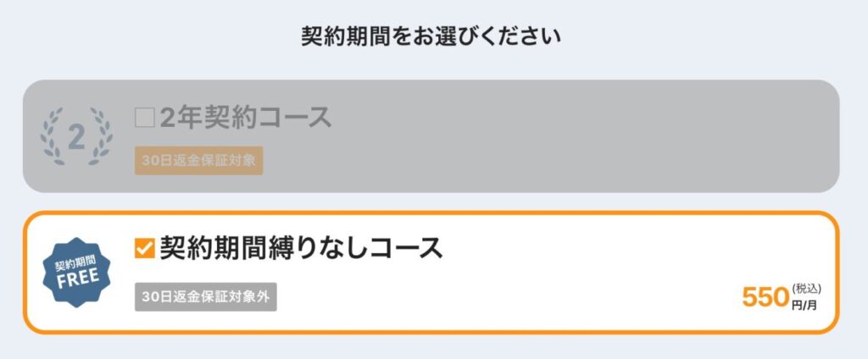Uncheck the 契約期間縛りなしコース orange checkbox
Viewport: 868px width, 359px height.
pyautogui.click(x=144, y=248)
